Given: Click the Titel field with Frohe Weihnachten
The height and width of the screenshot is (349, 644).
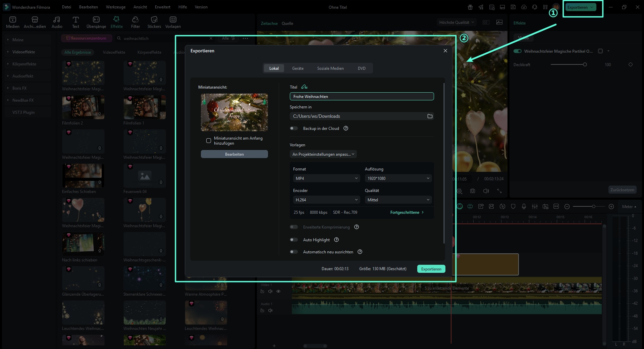Looking at the screenshot, I should pyautogui.click(x=361, y=96).
